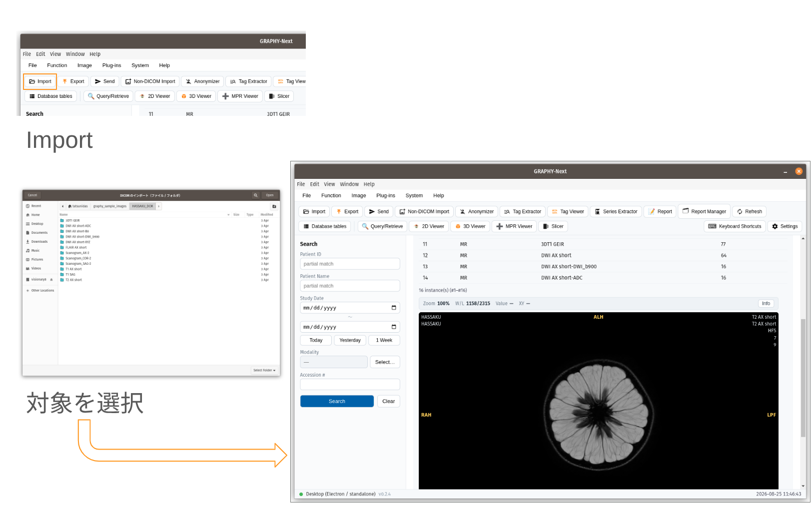Open calendar picker of the second Study Date field
812x507 pixels.
click(x=394, y=327)
